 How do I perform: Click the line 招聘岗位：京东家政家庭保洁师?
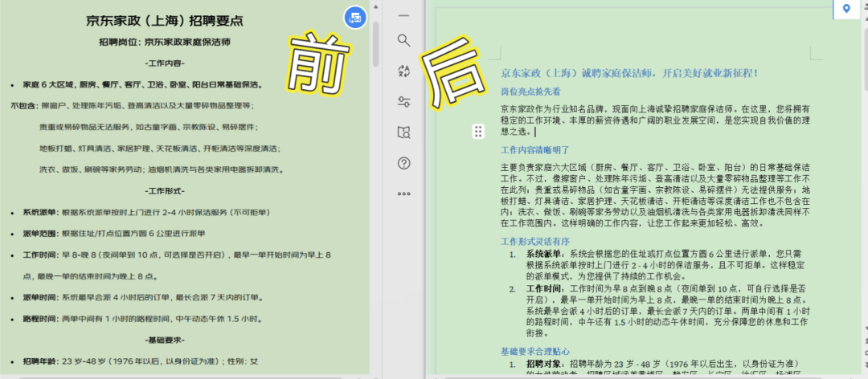coord(165,42)
